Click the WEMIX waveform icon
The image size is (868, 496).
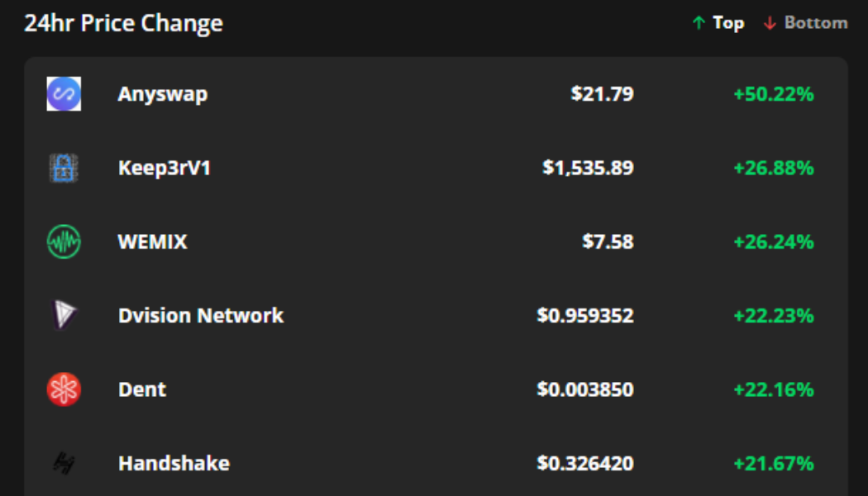[64, 241]
